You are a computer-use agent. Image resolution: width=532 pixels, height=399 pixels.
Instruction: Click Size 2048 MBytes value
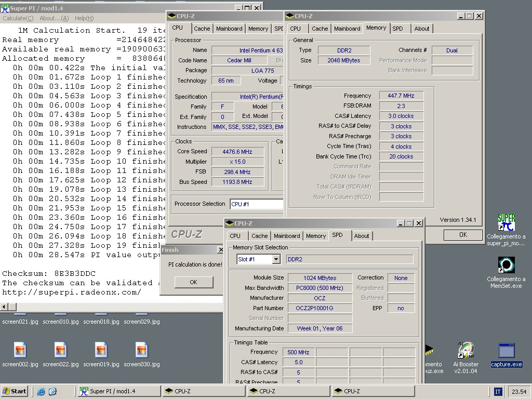pyautogui.click(x=344, y=60)
